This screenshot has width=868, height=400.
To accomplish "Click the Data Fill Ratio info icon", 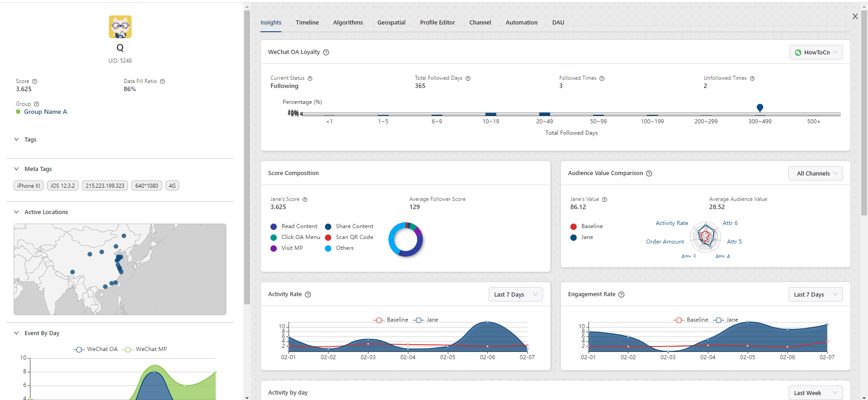I will 162,82.
